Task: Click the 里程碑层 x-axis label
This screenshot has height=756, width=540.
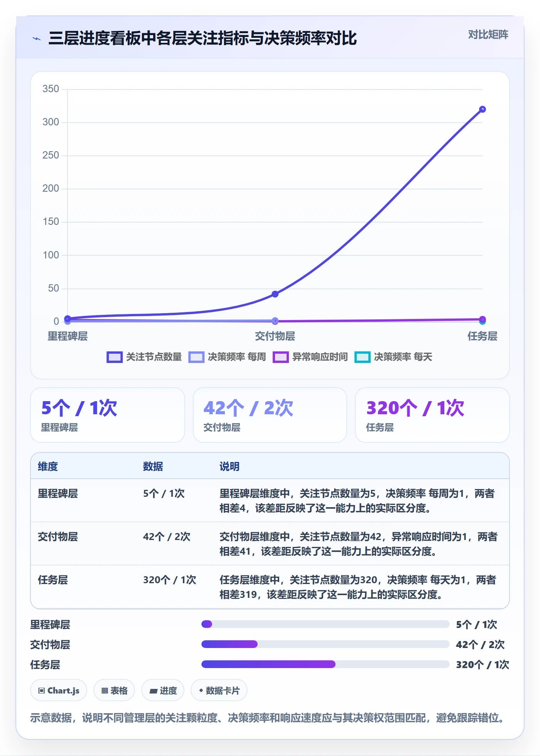Action: coord(67,336)
